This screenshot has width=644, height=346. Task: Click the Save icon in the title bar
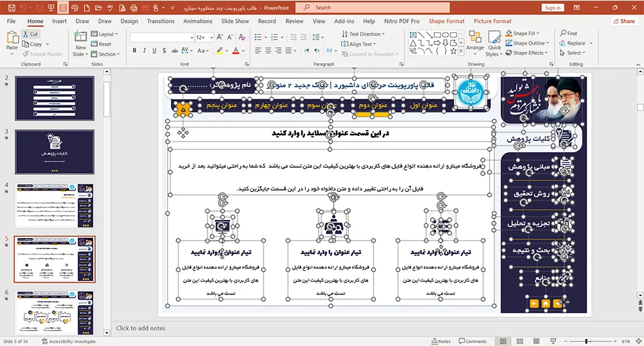click(x=11, y=8)
